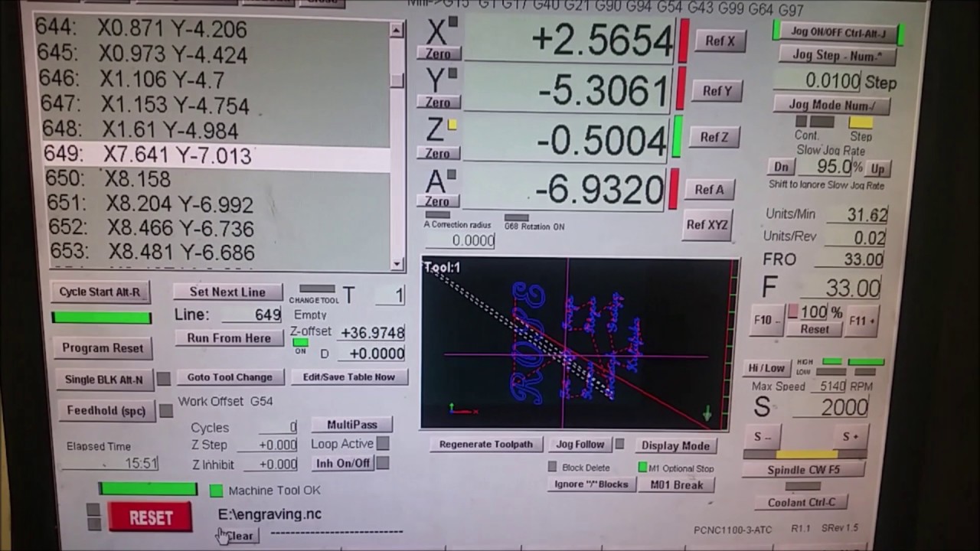The image size is (980, 551).
Task: Click the Set Next Line button
Action: pyautogui.click(x=227, y=292)
